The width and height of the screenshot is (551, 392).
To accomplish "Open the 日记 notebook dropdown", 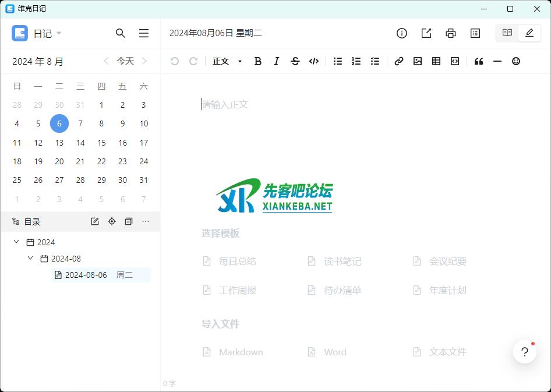I will pos(44,34).
